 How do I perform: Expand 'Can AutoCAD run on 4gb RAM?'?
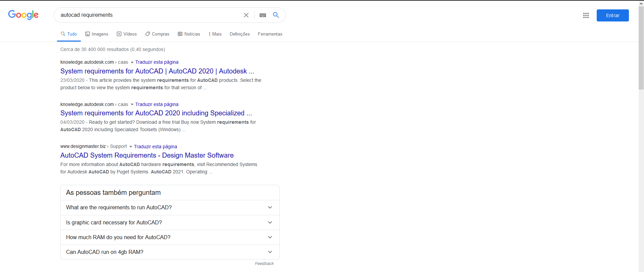(170, 252)
